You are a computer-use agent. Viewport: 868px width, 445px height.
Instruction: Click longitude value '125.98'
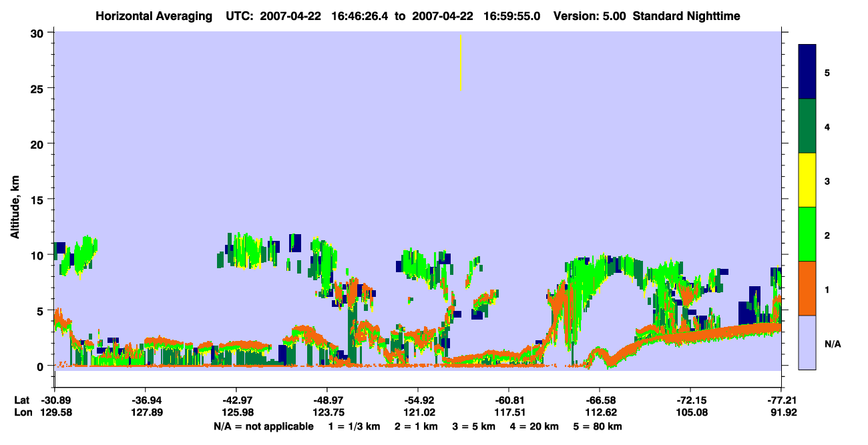[x=237, y=412]
